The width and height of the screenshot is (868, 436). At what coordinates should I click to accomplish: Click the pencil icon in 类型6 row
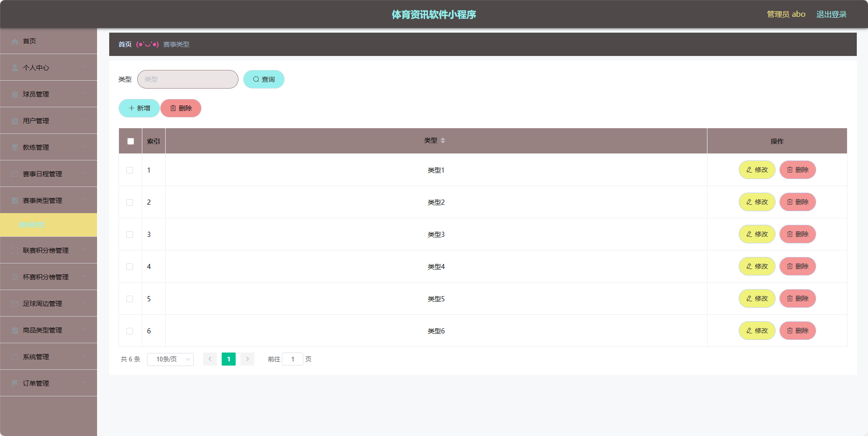749,331
